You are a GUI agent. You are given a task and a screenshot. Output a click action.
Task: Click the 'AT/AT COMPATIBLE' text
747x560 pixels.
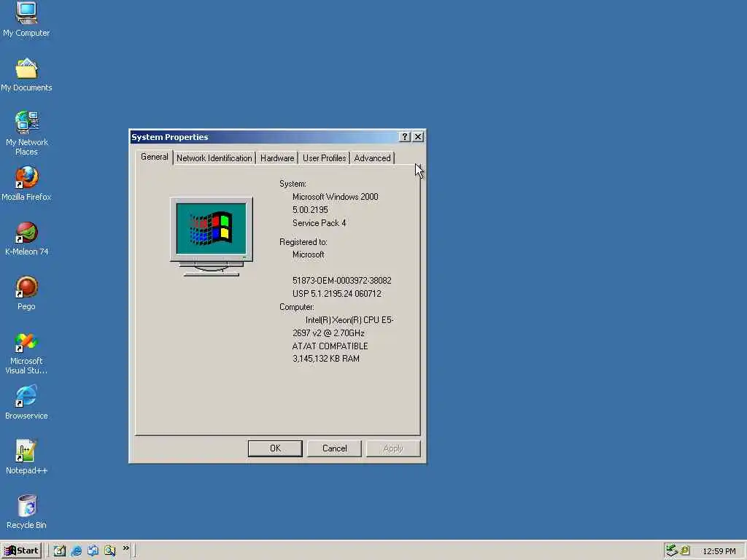click(x=330, y=346)
